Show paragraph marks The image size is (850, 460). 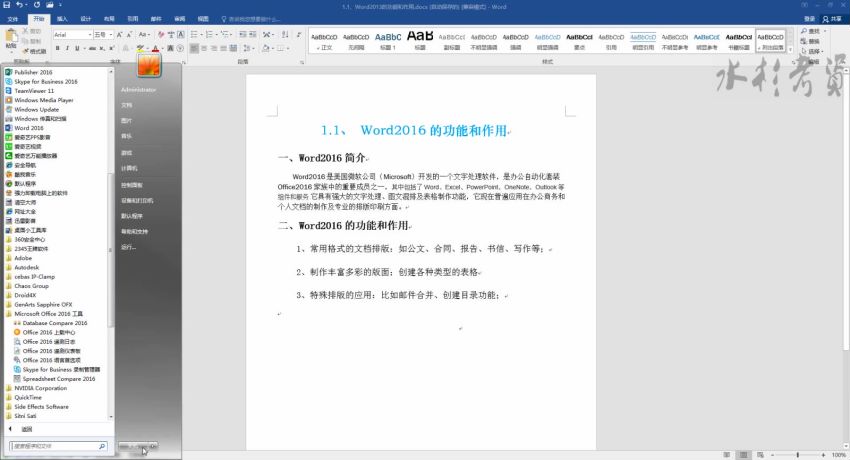299,35
